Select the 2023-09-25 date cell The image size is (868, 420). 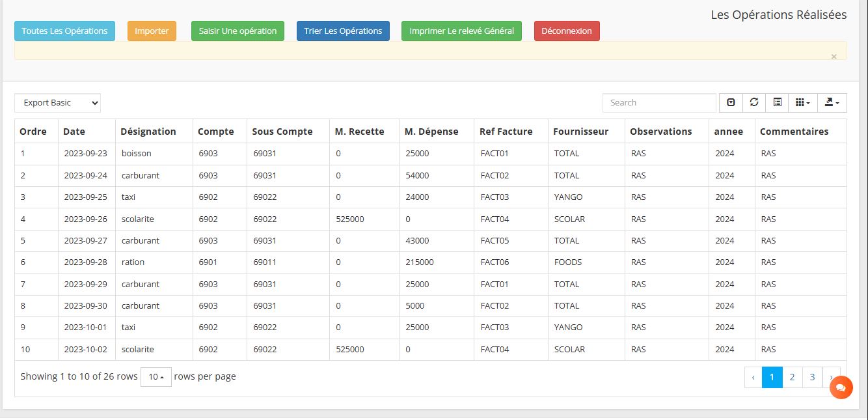pos(87,197)
